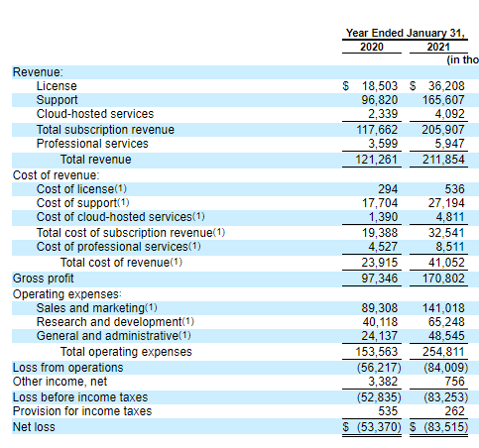Click Total subscription revenue value 117,662
Viewport: 479px width, 448px height.
point(377,130)
